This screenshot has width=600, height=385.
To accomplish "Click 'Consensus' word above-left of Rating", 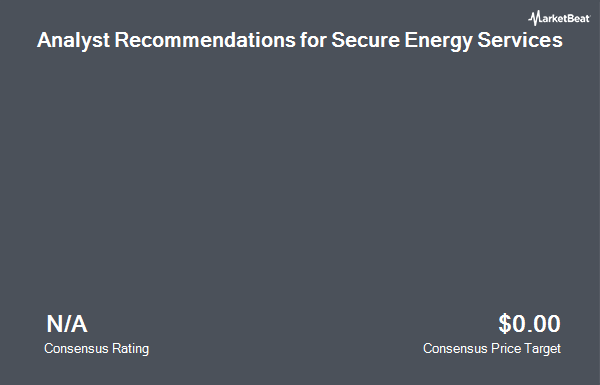I will coord(76,348).
